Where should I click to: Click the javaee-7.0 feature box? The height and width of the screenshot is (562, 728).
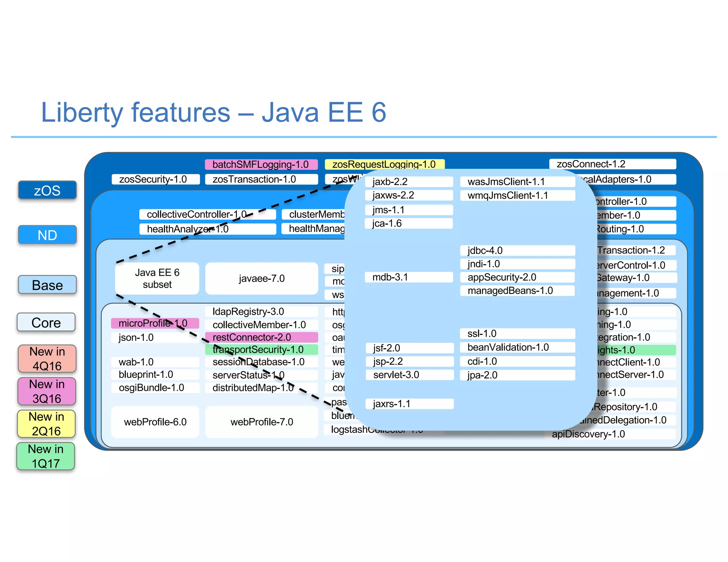[262, 279]
